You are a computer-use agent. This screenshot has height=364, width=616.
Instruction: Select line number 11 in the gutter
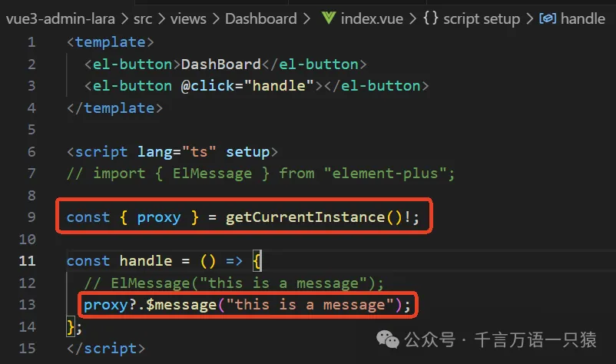[28, 261]
